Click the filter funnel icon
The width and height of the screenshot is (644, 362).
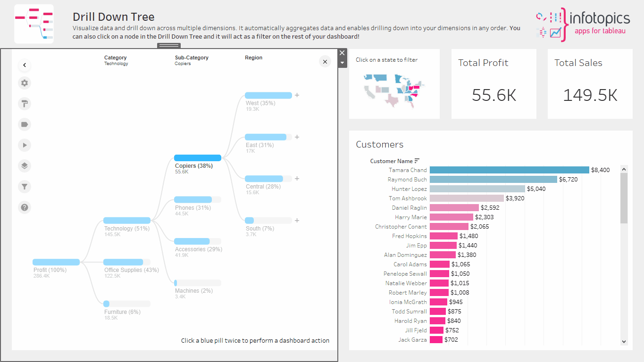tap(25, 187)
